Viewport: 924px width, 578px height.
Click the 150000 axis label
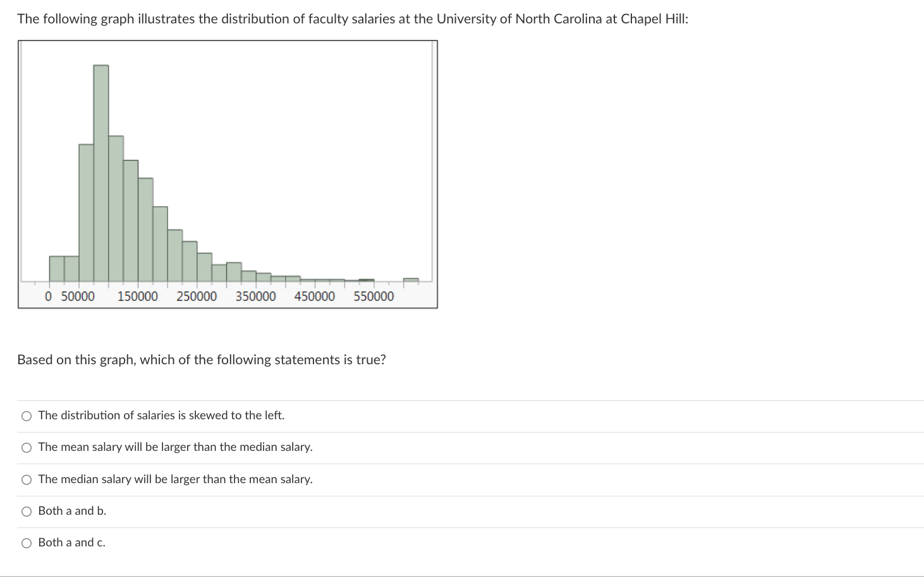tap(138, 296)
